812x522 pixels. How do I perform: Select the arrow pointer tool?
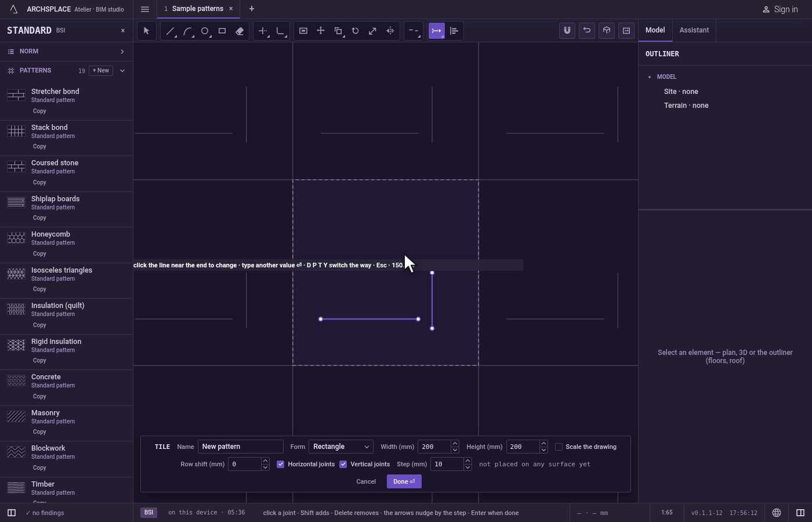point(146,31)
